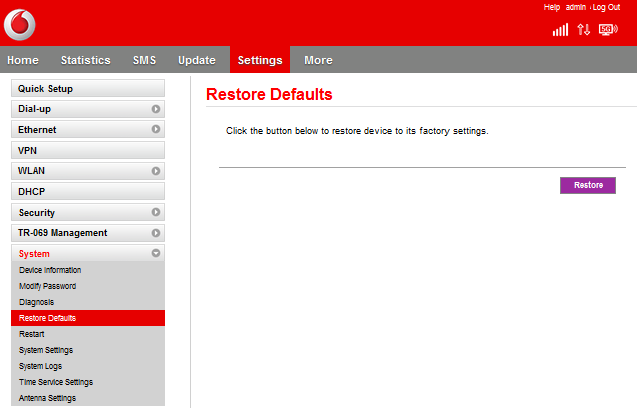Open the VPN sidebar item
This screenshot has width=639, height=410.
(x=88, y=150)
